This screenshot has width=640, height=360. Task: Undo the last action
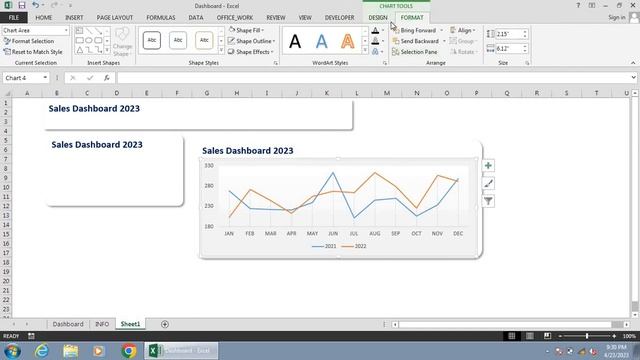coord(36,6)
